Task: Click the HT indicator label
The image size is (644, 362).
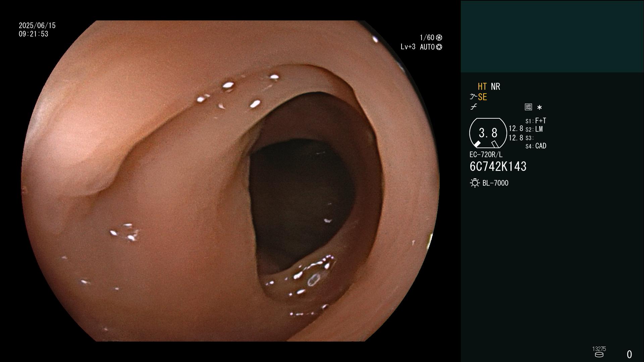Action: pyautogui.click(x=482, y=86)
